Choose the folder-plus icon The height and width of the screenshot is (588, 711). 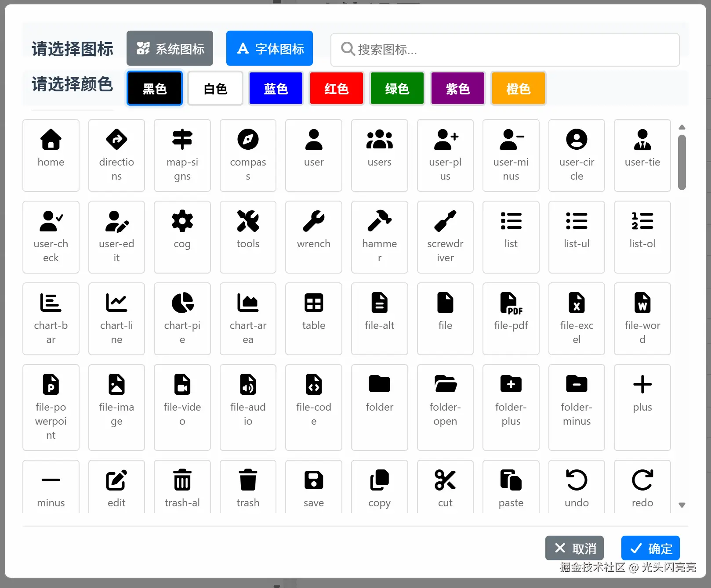tap(511, 407)
